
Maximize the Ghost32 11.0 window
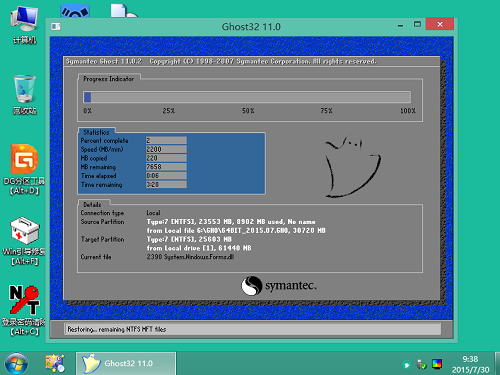point(417,24)
